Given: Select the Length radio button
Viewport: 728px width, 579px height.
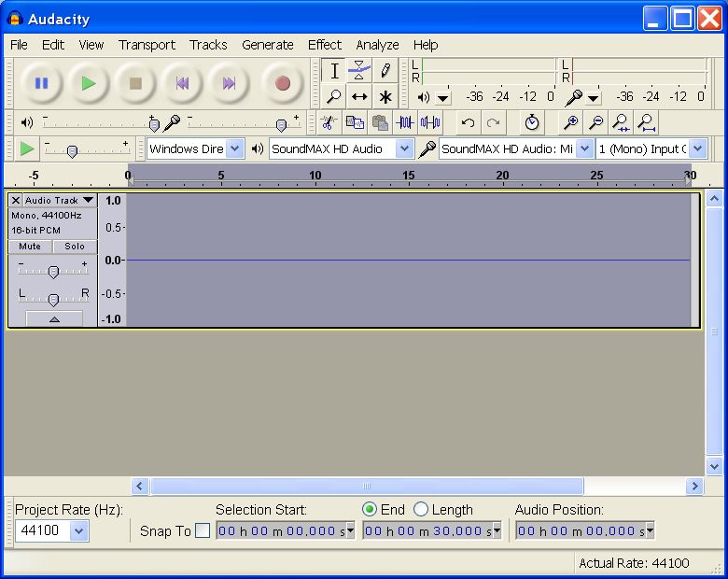Looking at the screenshot, I should click(421, 509).
